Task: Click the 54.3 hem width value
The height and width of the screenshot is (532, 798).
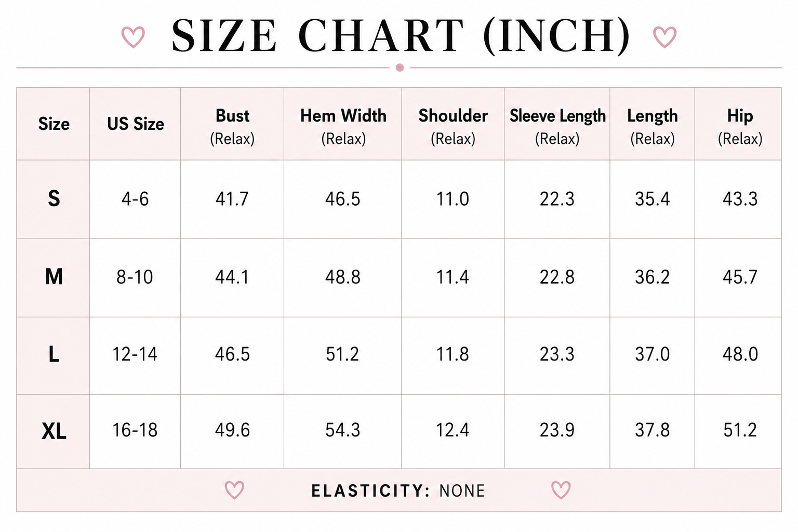Action: 343,430
